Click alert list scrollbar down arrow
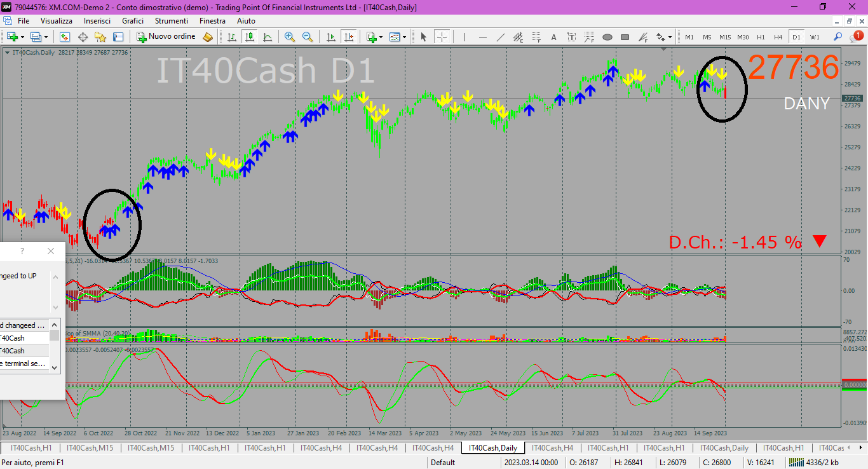The image size is (868, 469). click(55, 367)
